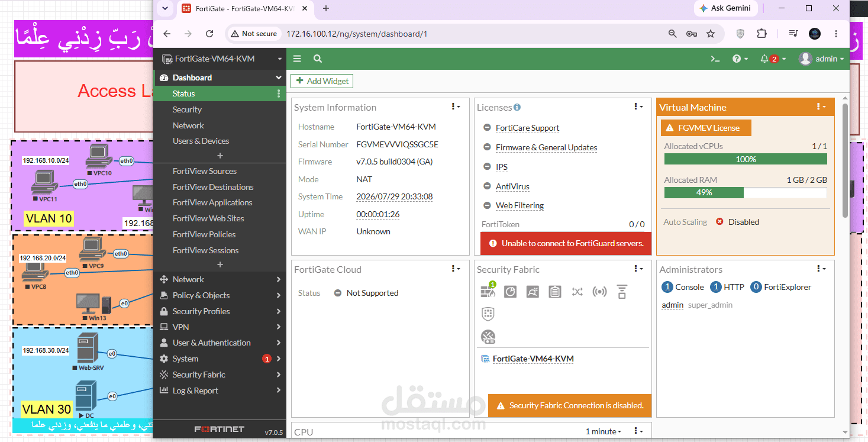Reload the page with refresh icon
The height and width of the screenshot is (442, 868).
coord(209,34)
